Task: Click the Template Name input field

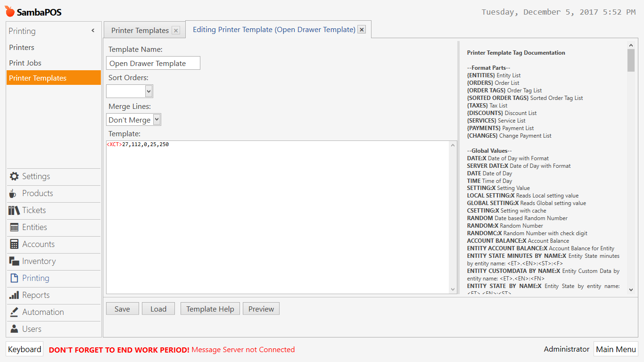Action: point(153,63)
